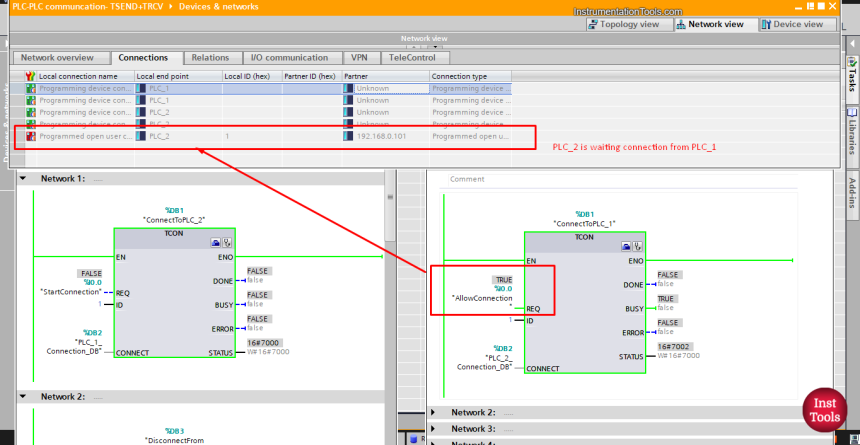Select "ConnectToPLC_1" instance name

585,223
